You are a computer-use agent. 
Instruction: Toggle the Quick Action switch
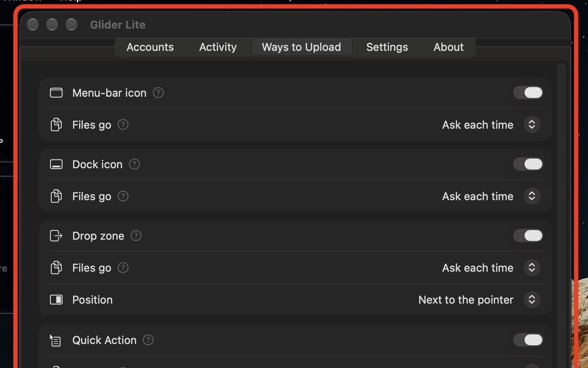point(528,340)
